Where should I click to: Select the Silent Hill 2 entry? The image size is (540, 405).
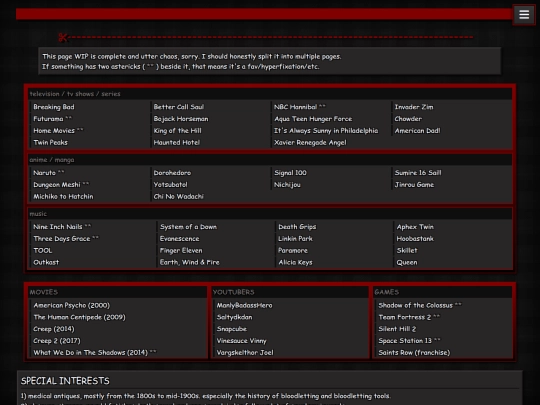coord(397,329)
